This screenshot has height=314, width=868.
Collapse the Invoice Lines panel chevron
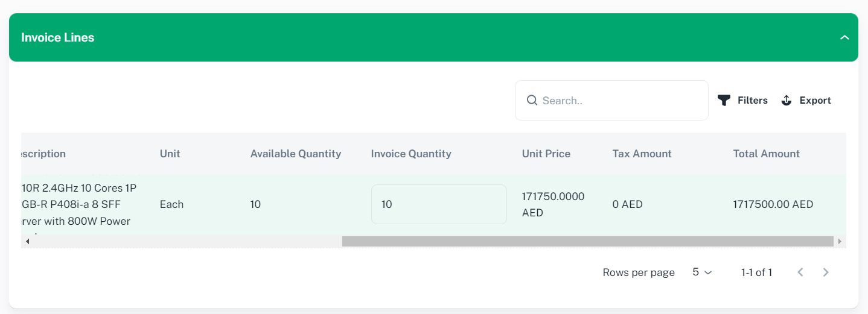[x=844, y=37]
